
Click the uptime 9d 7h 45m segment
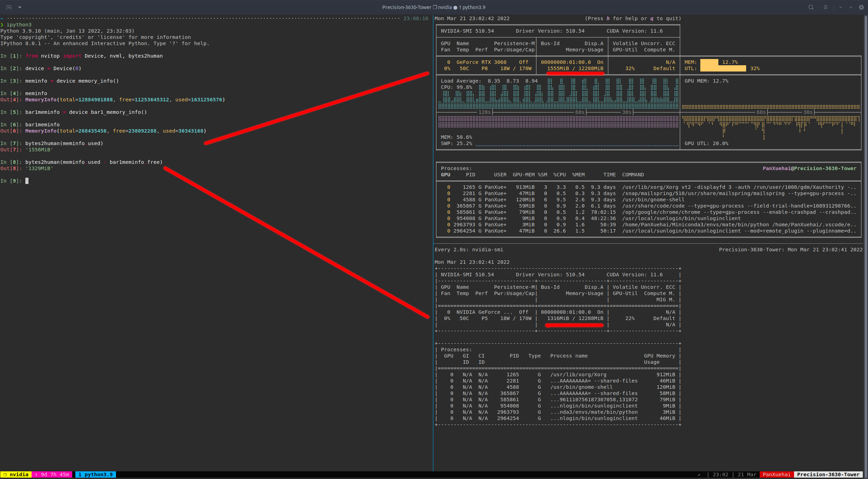pos(52,474)
